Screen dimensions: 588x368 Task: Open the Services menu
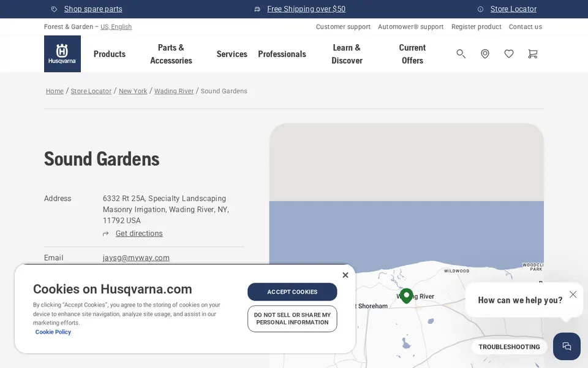click(232, 54)
